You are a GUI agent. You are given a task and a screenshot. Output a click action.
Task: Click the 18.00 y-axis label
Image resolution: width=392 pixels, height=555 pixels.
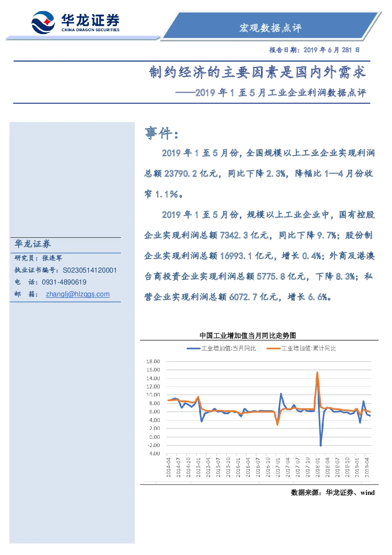pyautogui.click(x=153, y=361)
